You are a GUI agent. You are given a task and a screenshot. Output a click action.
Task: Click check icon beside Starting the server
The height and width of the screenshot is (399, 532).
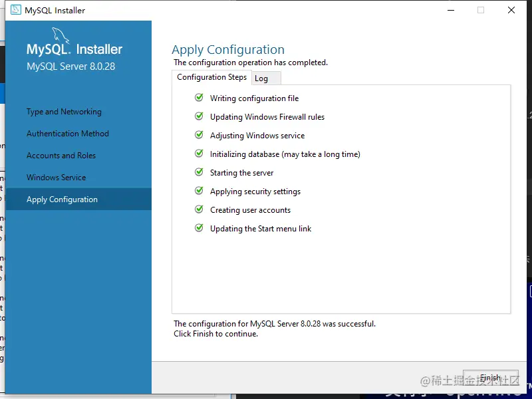(199, 172)
